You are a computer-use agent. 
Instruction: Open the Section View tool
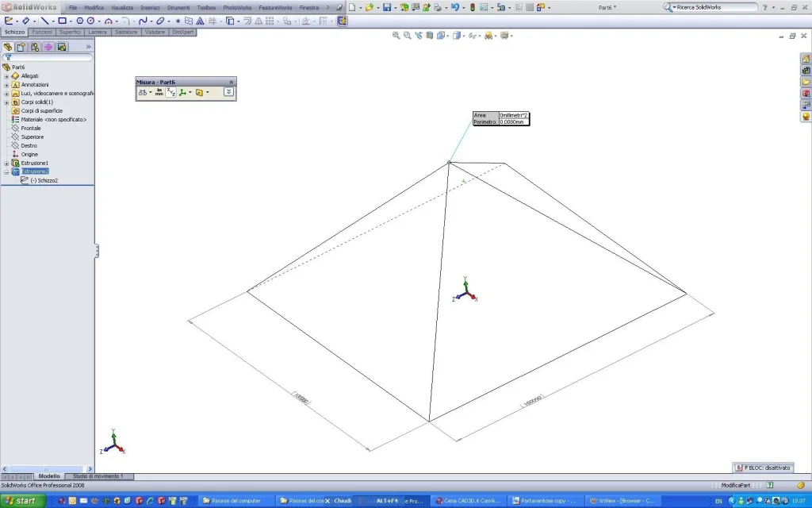point(429,35)
